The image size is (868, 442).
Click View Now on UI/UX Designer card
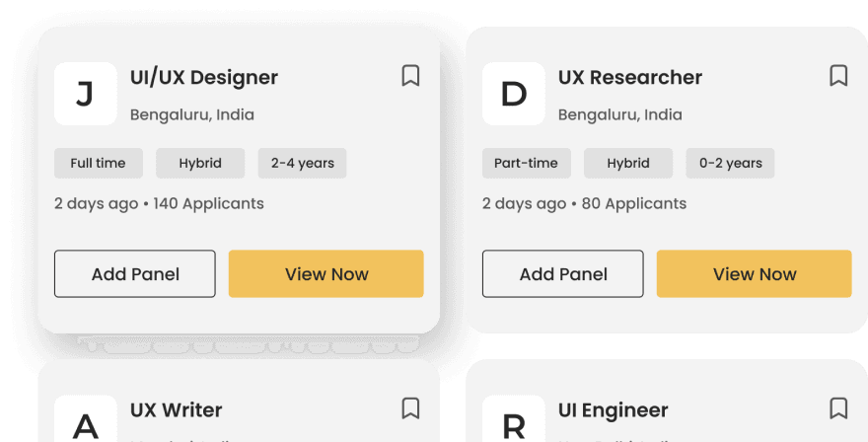tap(326, 273)
